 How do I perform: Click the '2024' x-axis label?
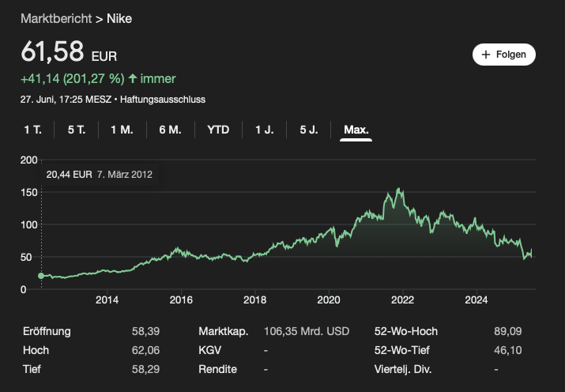[x=476, y=300]
